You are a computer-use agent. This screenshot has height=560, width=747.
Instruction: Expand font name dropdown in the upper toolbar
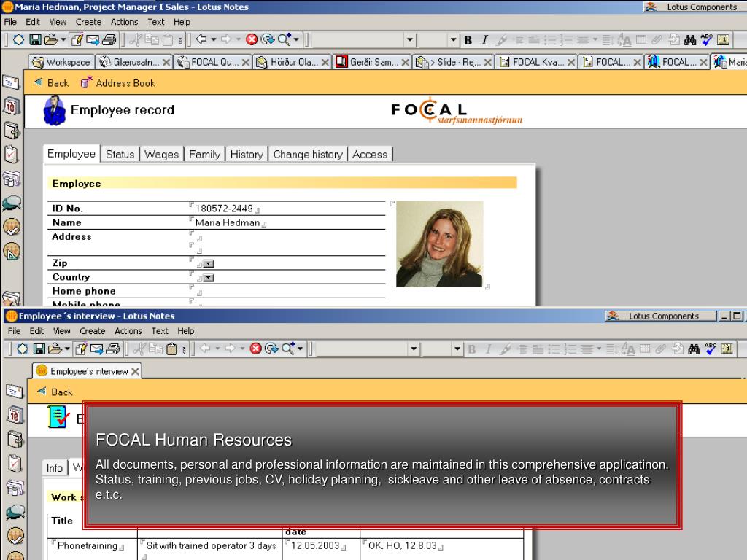(x=409, y=40)
